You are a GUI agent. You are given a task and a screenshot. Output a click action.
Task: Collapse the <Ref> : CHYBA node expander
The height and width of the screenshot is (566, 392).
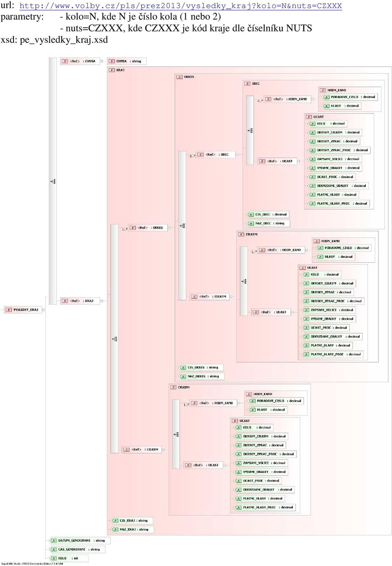[102, 61]
